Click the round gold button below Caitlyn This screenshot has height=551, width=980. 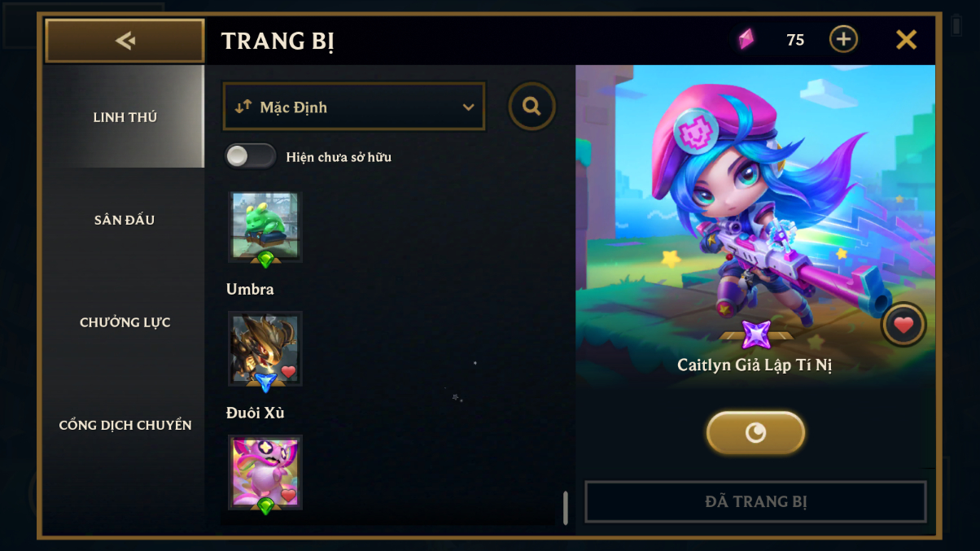coord(755,433)
